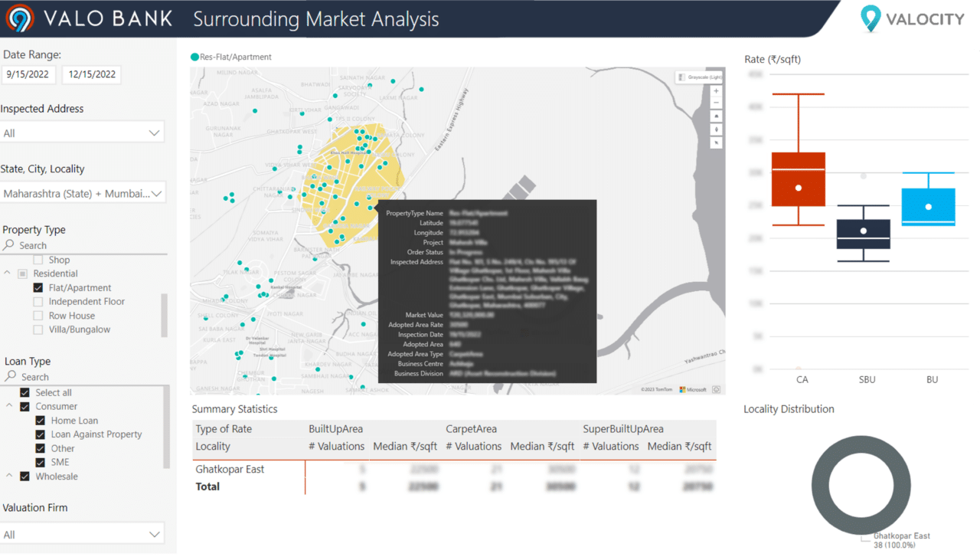Zoom out using the map minus icon
The height and width of the screenshot is (557, 980).
[716, 103]
